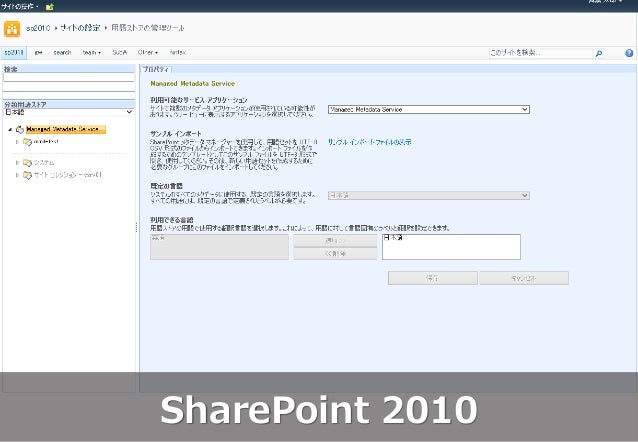Open サイトの設定 breadcrumb link
Screen dimensions: 638x442
80,28
